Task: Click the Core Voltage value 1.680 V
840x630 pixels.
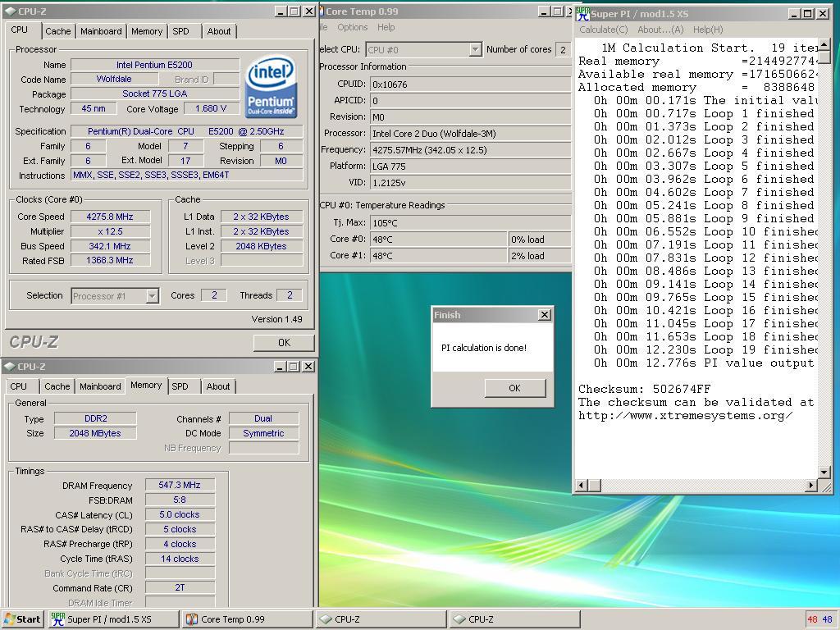Action: click(x=211, y=109)
